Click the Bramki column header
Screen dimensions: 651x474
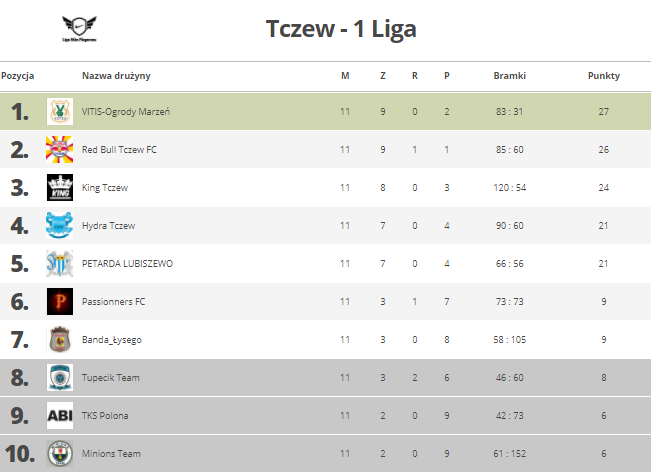[509, 76]
